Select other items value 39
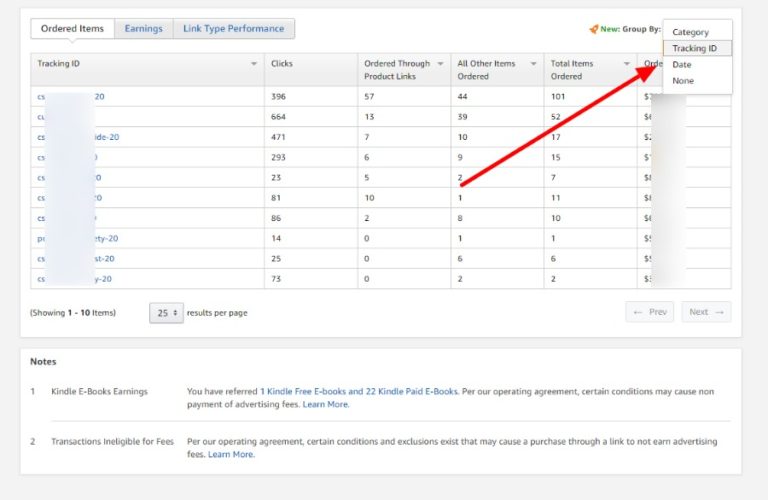The width and height of the screenshot is (768, 500). point(462,117)
